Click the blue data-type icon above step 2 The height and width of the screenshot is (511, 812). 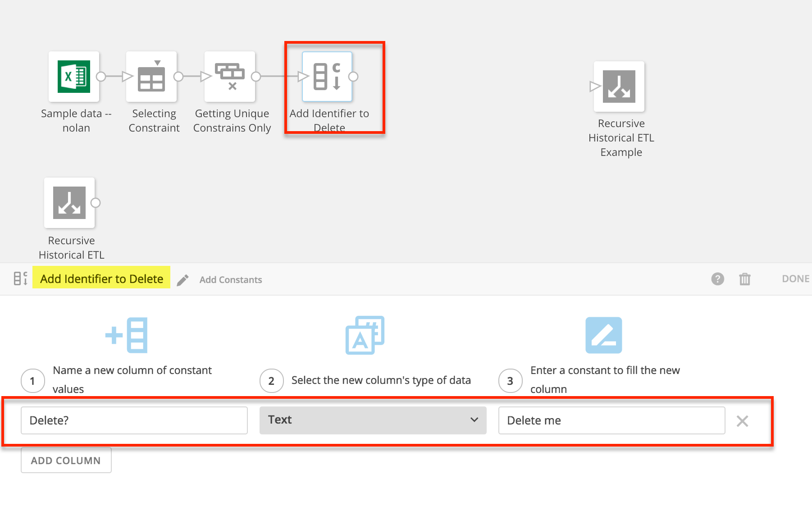click(364, 335)
